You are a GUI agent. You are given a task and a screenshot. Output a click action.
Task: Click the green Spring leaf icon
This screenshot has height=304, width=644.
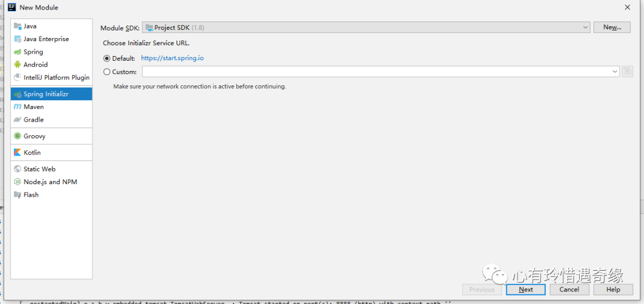[x=17, y=52]
